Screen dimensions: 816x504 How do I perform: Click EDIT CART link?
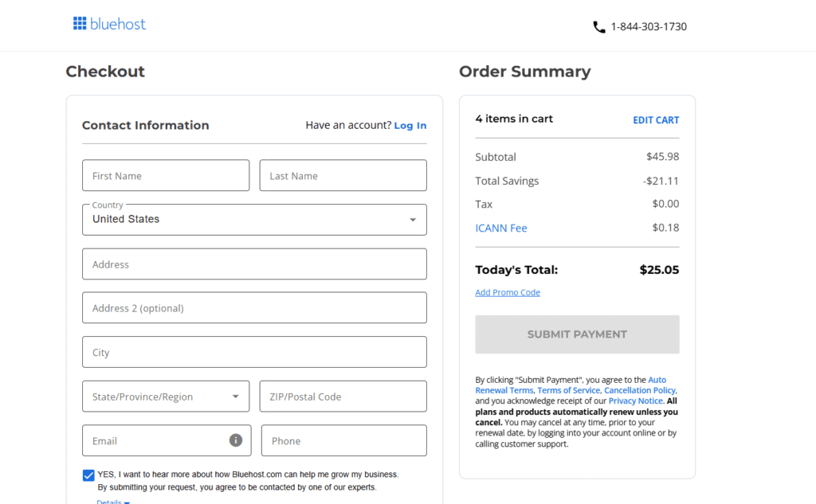656,120
